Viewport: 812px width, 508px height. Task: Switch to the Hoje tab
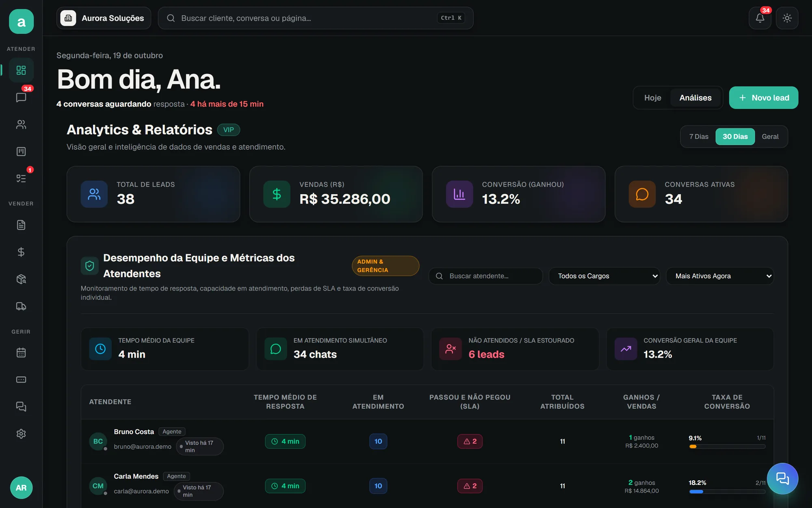point(652,98)
